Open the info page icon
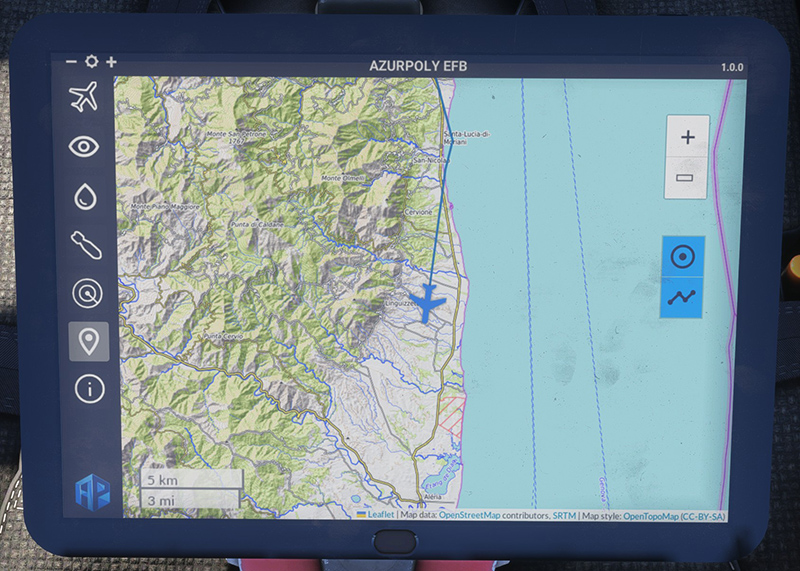The height and width of the screenshot is (571, 800). pos(90,389)
